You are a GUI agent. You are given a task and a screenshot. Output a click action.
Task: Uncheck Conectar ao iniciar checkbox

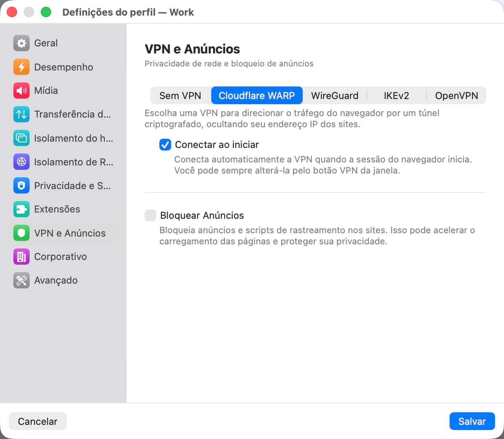pyautogui.click(x=165, y=145)
